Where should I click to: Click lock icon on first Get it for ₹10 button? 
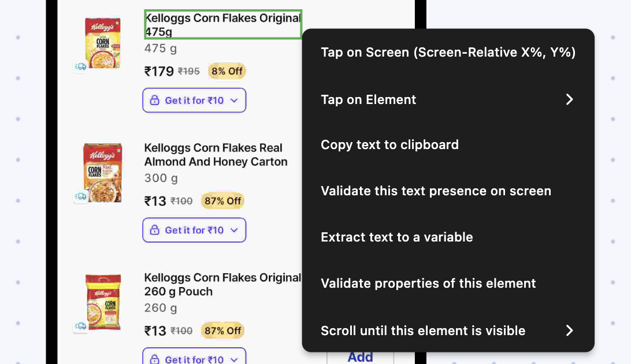[154, 101]
